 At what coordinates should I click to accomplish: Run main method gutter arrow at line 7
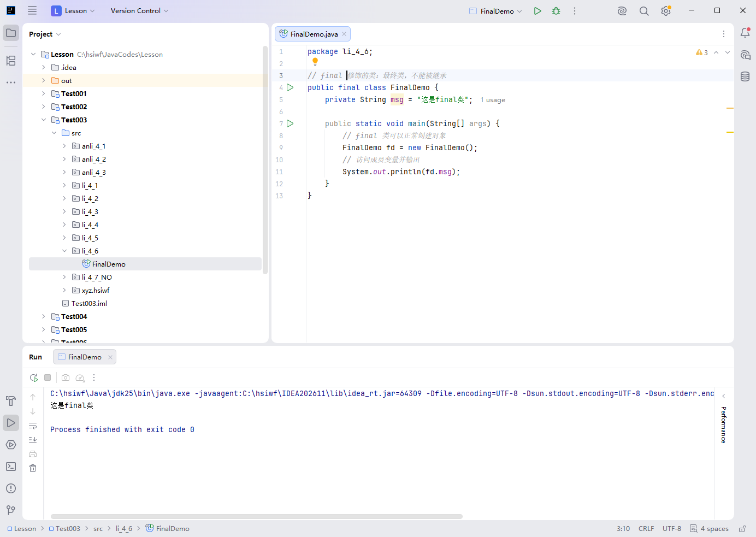(290, 123)
